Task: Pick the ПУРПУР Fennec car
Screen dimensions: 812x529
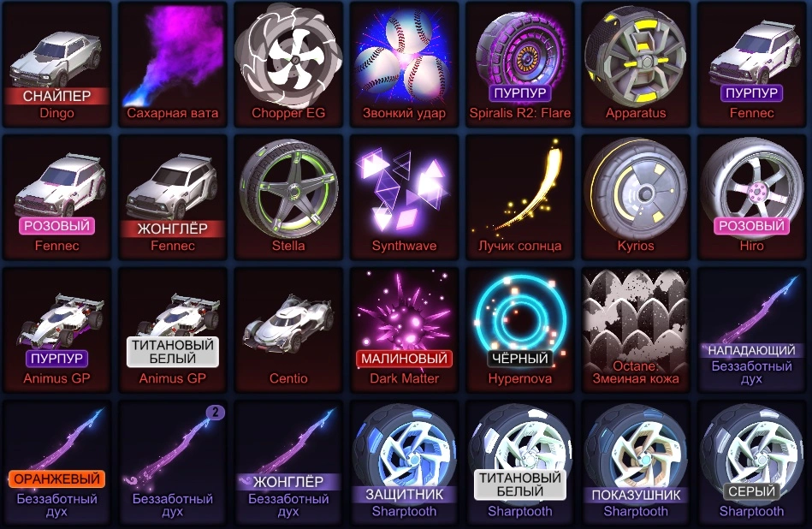Action: (752, 64)
